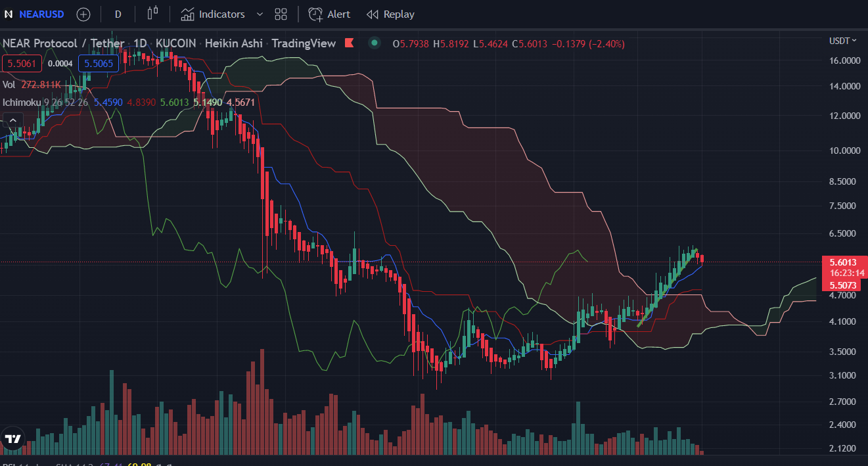Click the Ichimoku value 4.5671
This screenshot has height=466, width=868.
pyautogui.click(x=240, y=103)
